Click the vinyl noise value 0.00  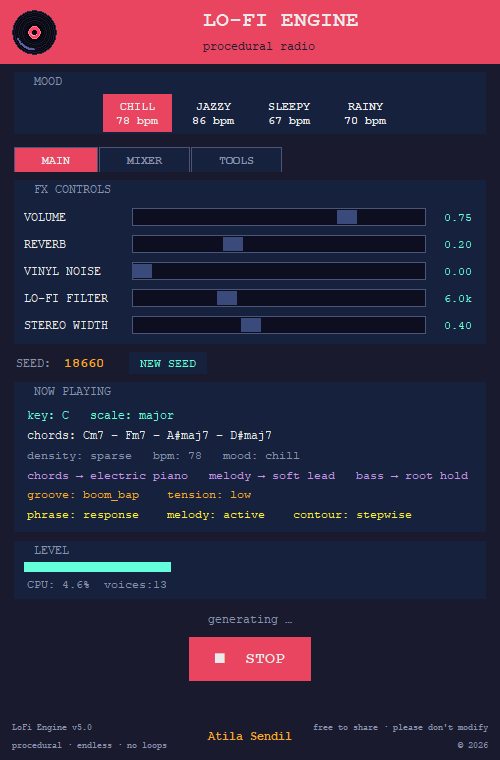tap(458, 272)
